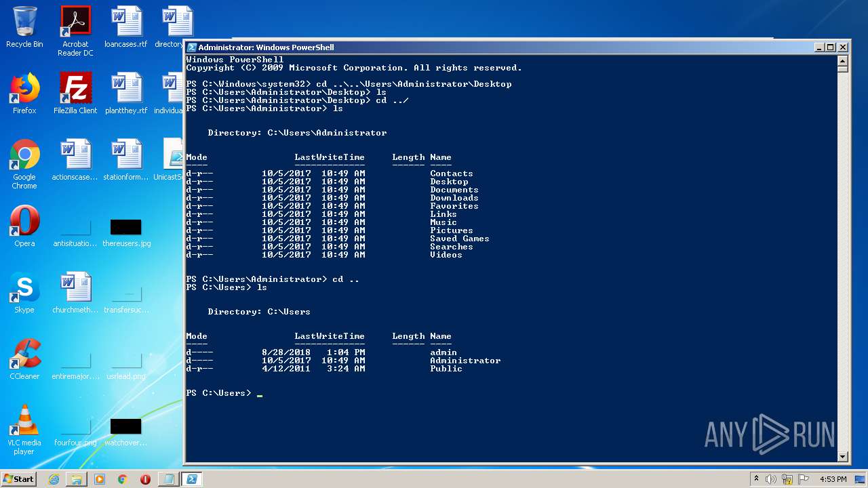The width and height of the screenshot is (868, 488).
Task: Click the 'PS C:\Users>' prompt cursor
Action: pos(260,394)
